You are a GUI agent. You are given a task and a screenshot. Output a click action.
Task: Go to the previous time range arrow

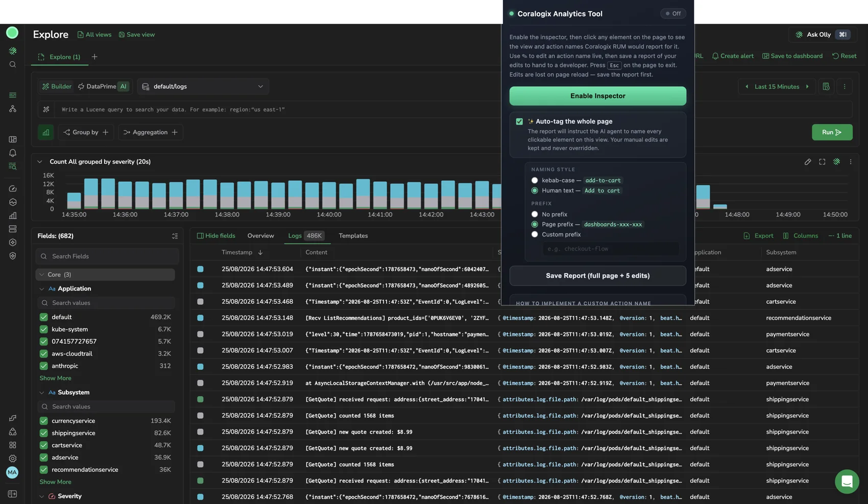click(x=747, y=86)
